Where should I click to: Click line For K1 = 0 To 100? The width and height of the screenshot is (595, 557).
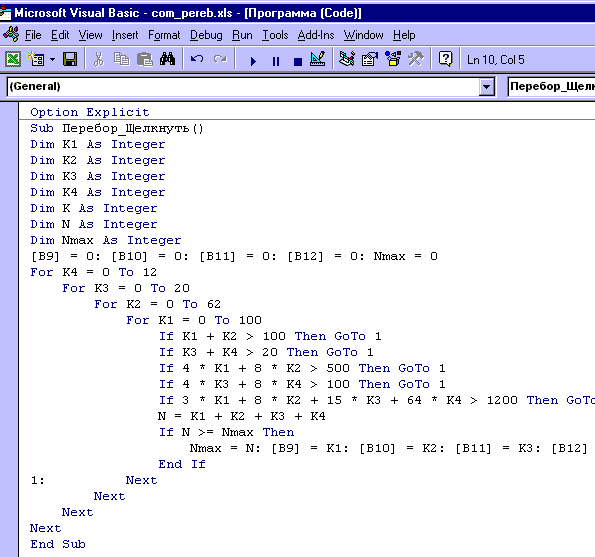194,320
